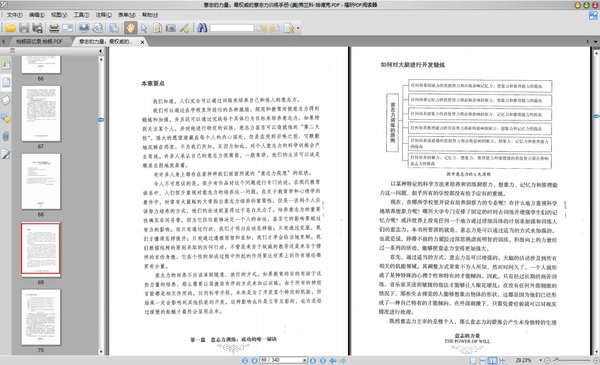The image size is (600, 365).
Task: Toggle single page layout in status bar
Action: (x=473, y=360)
